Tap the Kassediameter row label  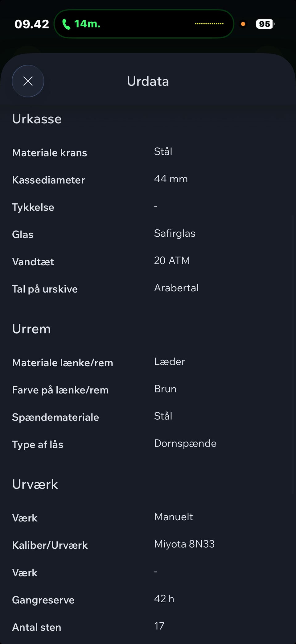tap(48, 180)
